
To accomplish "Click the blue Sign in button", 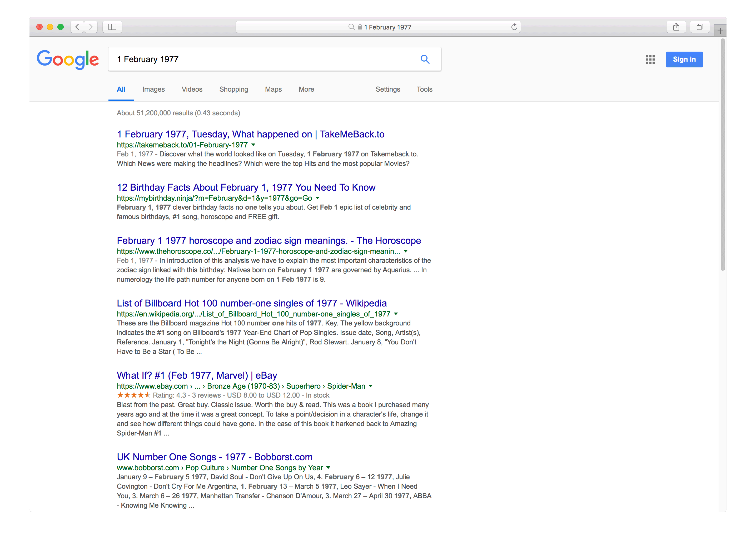I will (684, 59).
